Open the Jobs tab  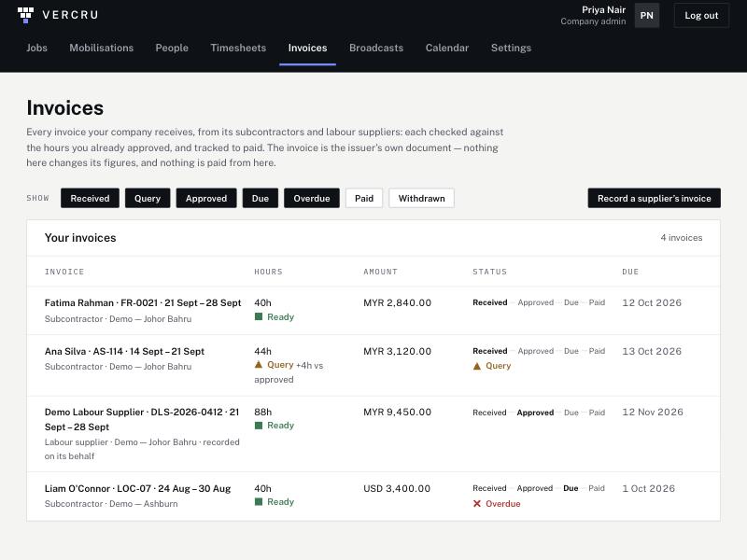pyautogui.click(x=36, y=48)
